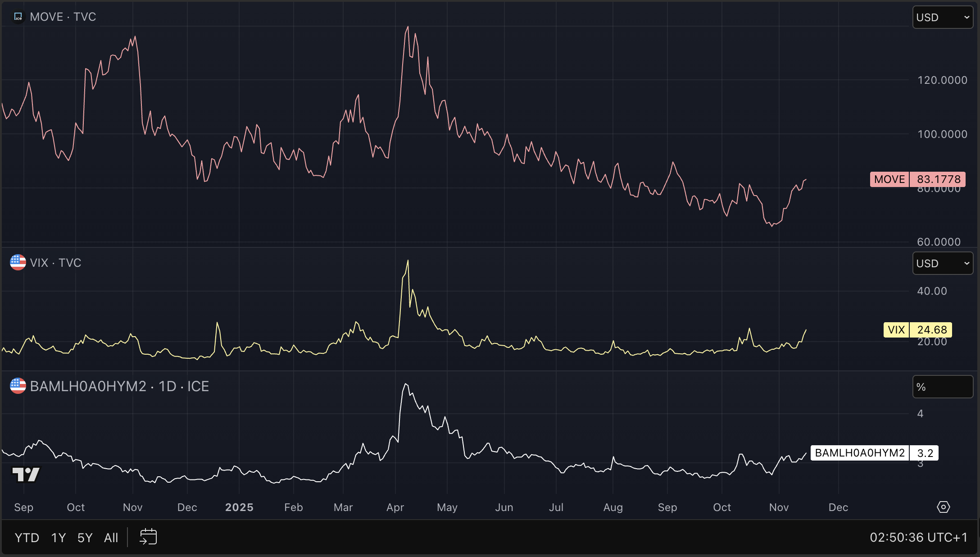The width and height of the screenshot is (980, 557).
Task: Click the 2025 label on time axis
Action: pyautogui.click(x=239, y=507)
